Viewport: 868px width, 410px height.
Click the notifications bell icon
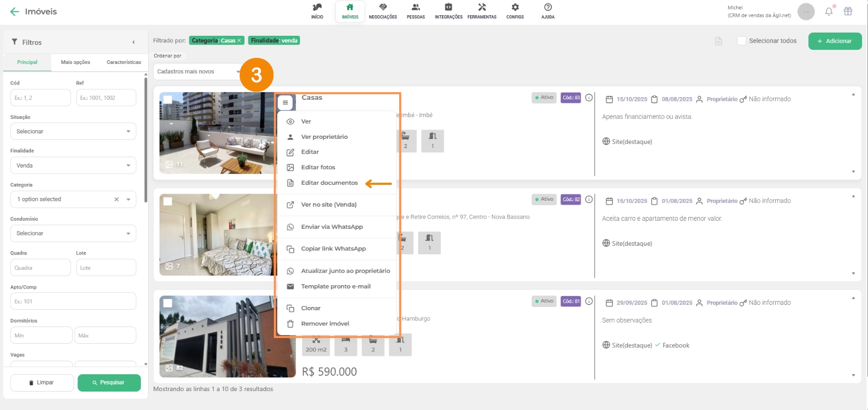[828, 11]
